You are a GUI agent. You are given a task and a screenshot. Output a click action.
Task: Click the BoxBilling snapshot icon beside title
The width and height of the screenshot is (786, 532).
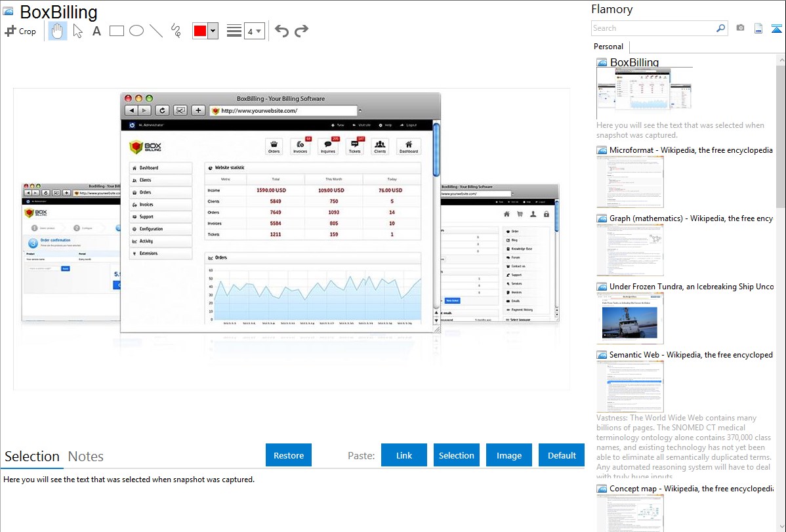point(8,12)
